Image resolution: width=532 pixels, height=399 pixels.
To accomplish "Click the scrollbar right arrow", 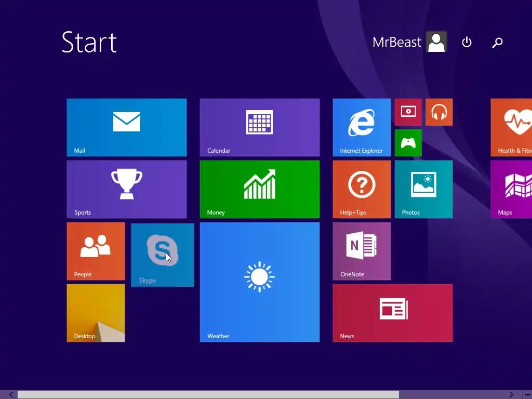I will click(x=511, y=395).
